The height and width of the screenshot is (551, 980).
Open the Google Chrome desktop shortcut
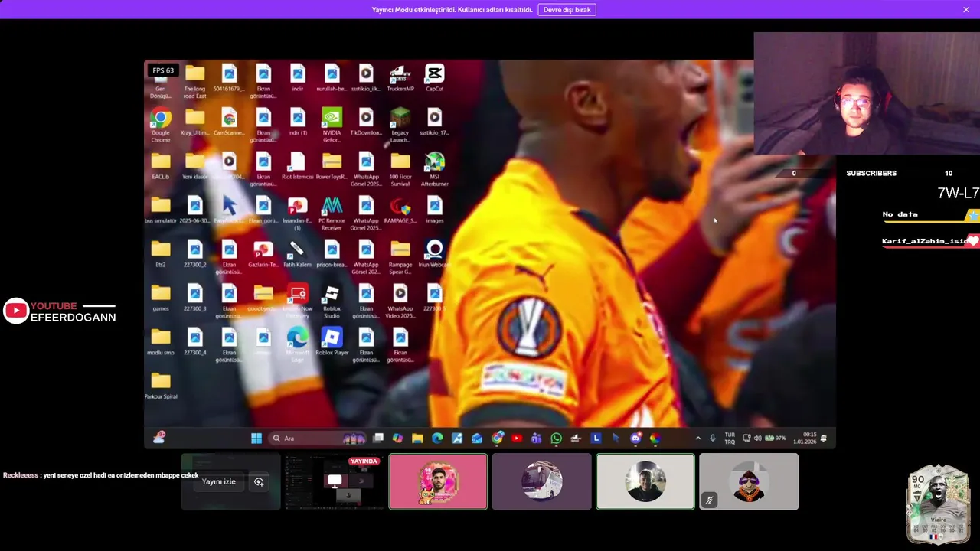click(x=160, y=126)
